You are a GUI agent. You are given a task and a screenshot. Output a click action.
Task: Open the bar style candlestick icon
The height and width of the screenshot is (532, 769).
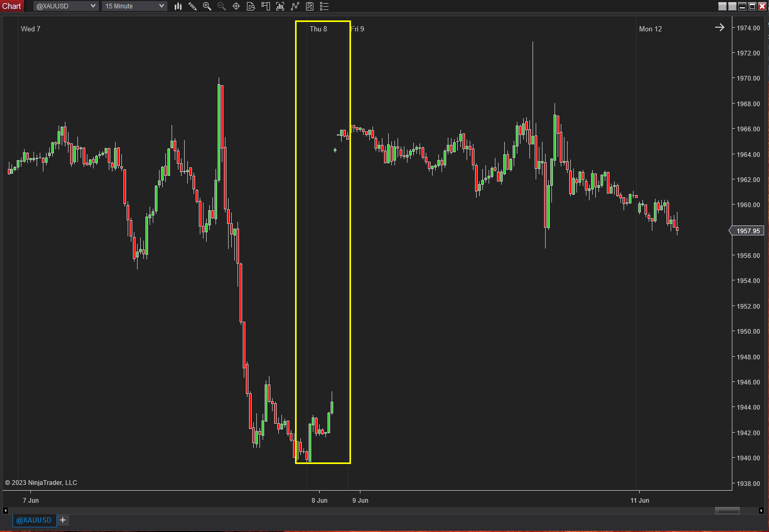pyautogui.click(x=178, y=6)
